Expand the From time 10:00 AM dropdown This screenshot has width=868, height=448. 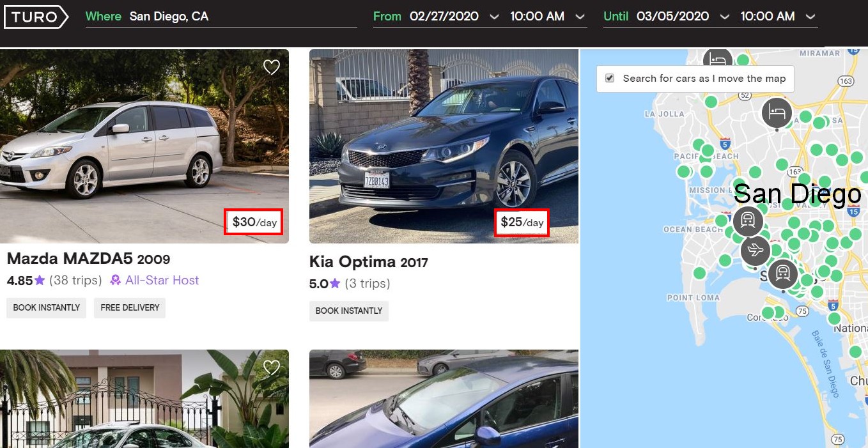tap(580, 17)
